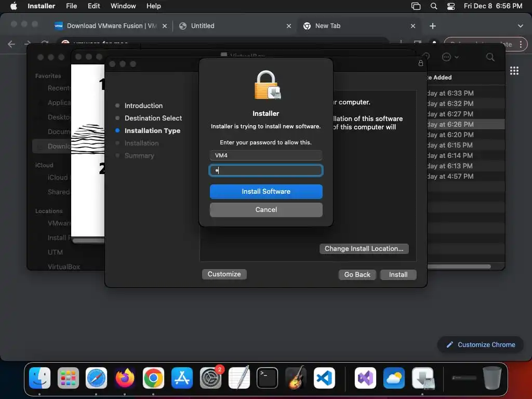Open Control Center in menu bar

pyautogui.click(x=451, y=6)
